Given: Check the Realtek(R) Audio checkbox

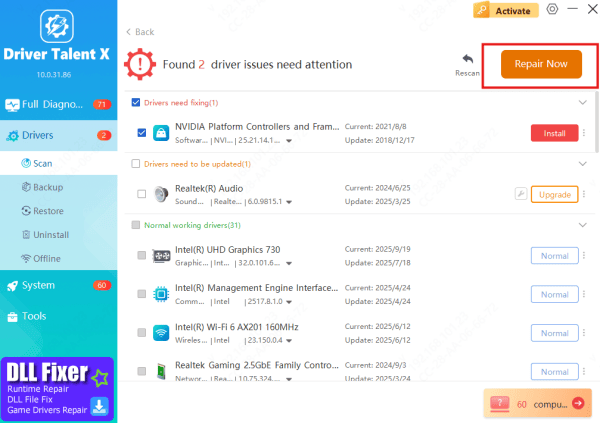Looking at the screenshot, I should click(x=141, y=194).
